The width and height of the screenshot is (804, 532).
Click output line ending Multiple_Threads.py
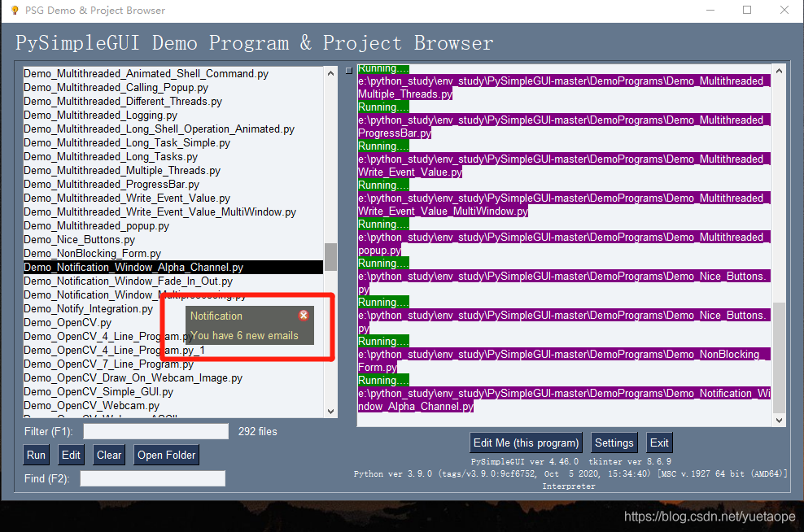(x=405, y=94)
